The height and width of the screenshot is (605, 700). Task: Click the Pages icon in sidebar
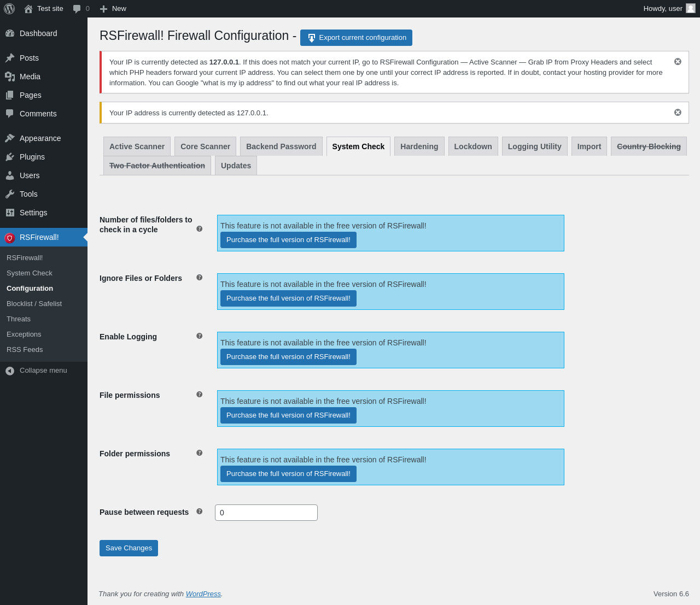tap(10, 95)
